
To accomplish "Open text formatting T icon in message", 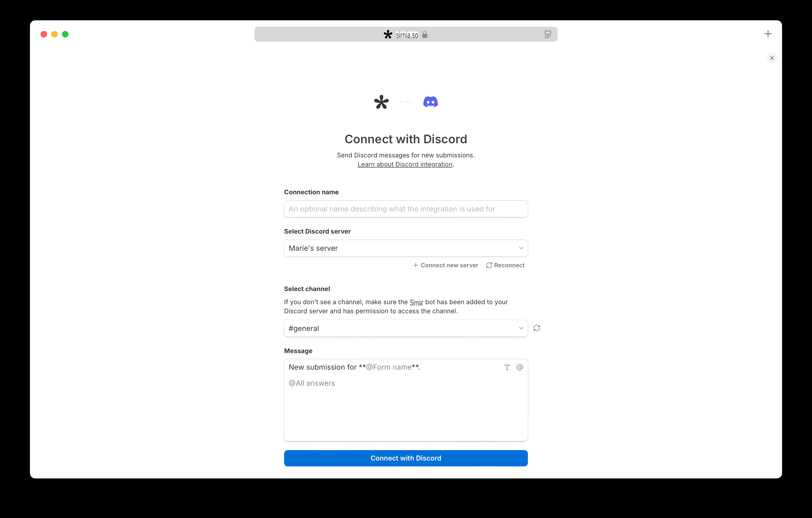I will click(x=507, y=367).
